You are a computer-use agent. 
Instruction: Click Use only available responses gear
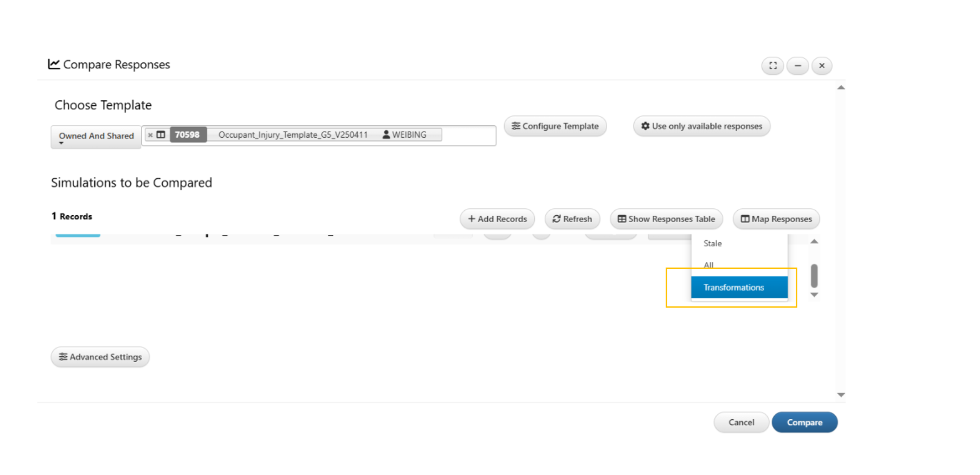701,126
